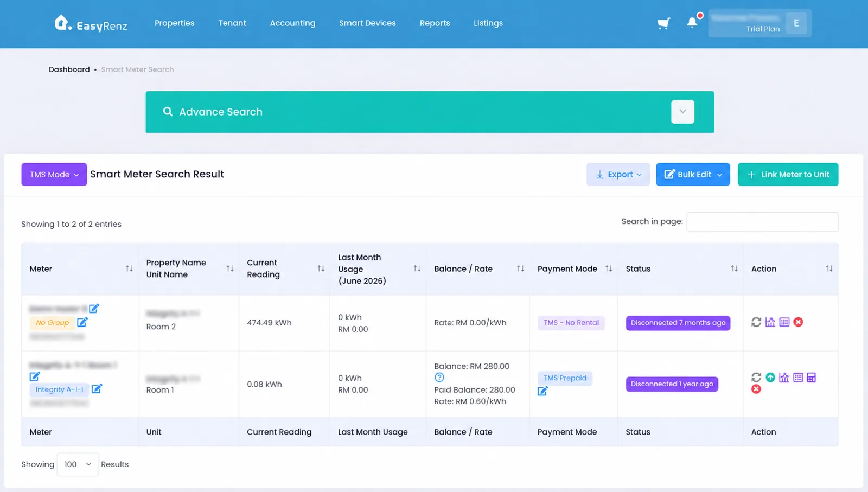View usage chart for Room 1 meter
Screen dimensions: 868x492
click(784, 378)
